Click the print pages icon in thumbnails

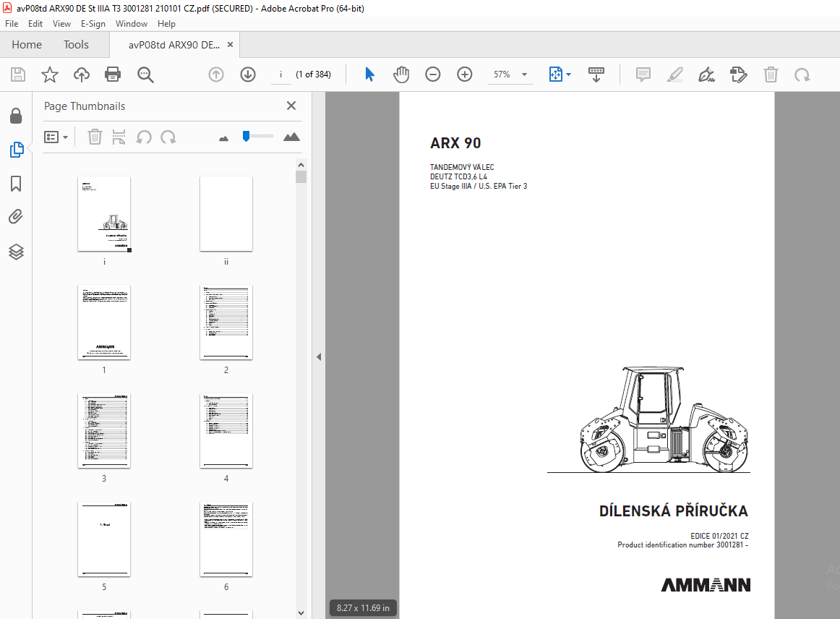tap(119, 137)
